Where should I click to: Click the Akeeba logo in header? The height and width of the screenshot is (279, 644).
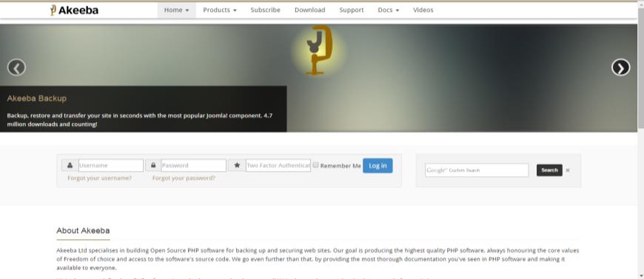74,10
